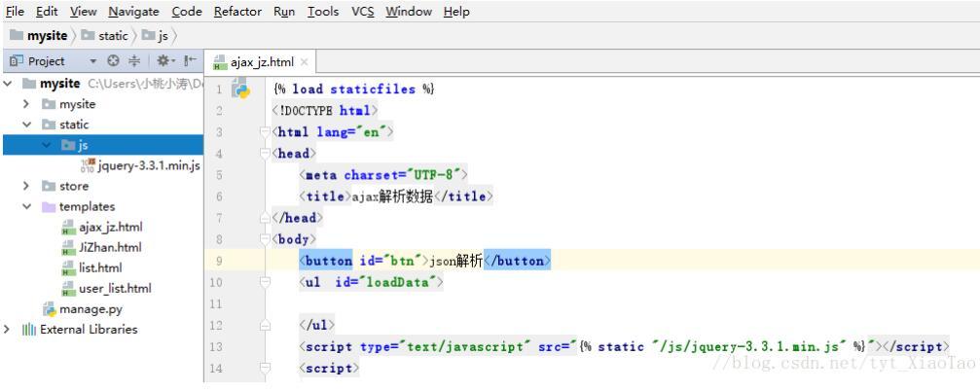Open the Refactor menu
Viewport: 980px width, 391px height.
237,12
